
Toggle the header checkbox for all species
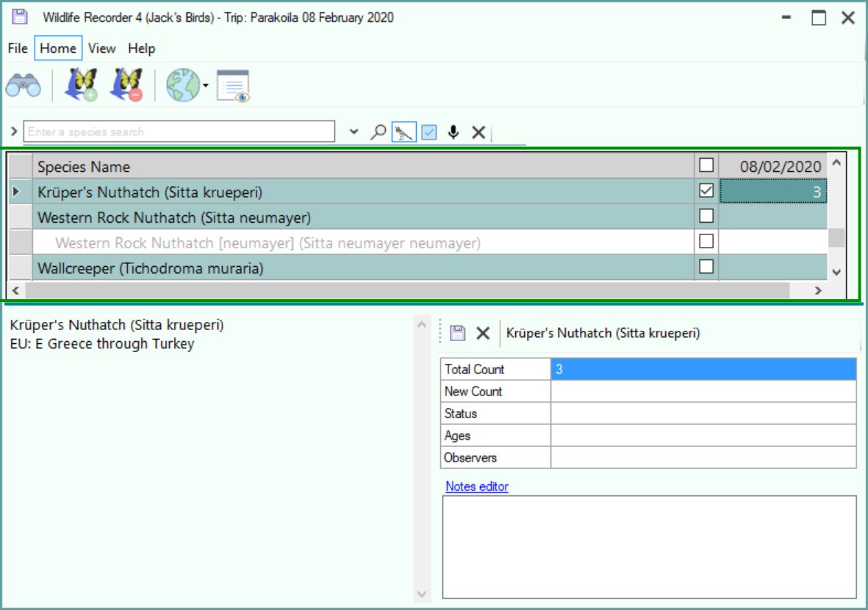[706, 165]
